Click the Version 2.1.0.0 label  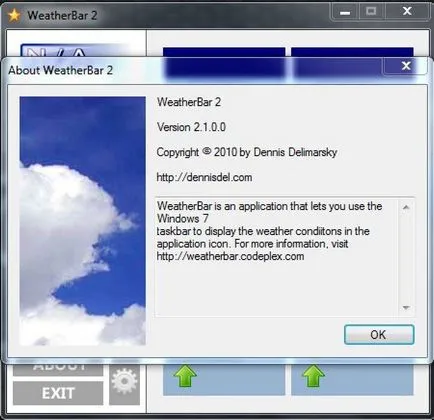(191, 127)
